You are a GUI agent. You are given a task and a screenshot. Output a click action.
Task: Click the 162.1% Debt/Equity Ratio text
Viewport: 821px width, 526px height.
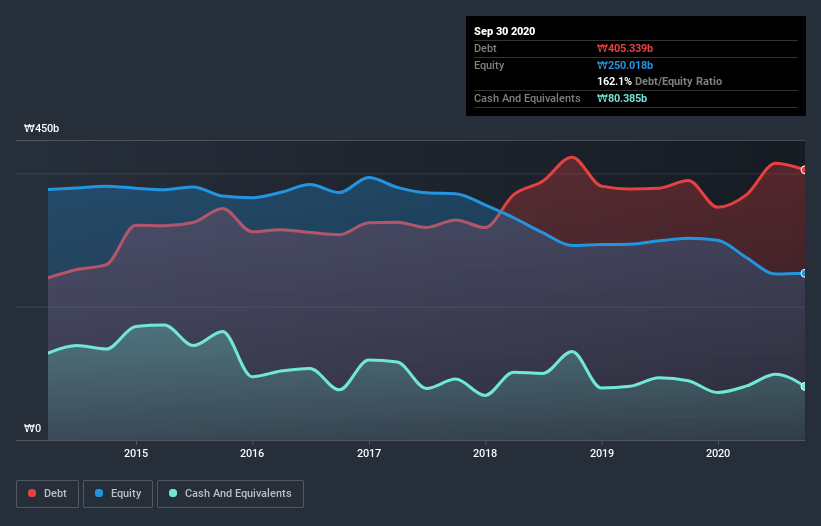tap(659, 81)
